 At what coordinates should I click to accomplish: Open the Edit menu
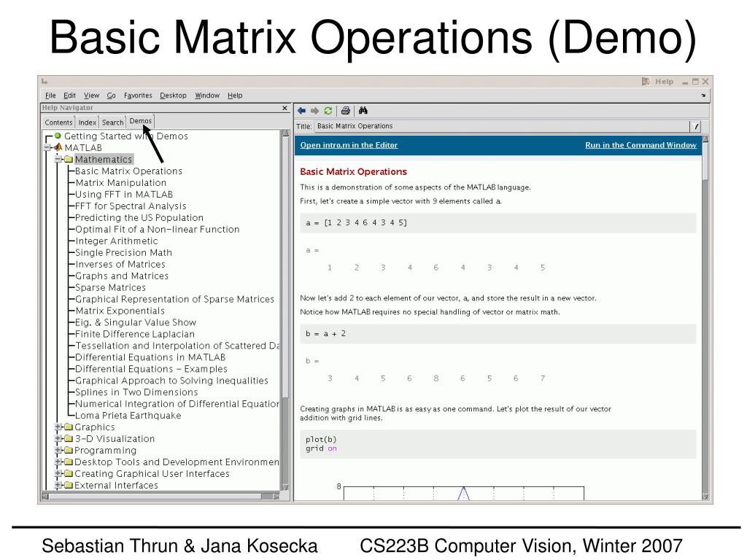(69, 96)
